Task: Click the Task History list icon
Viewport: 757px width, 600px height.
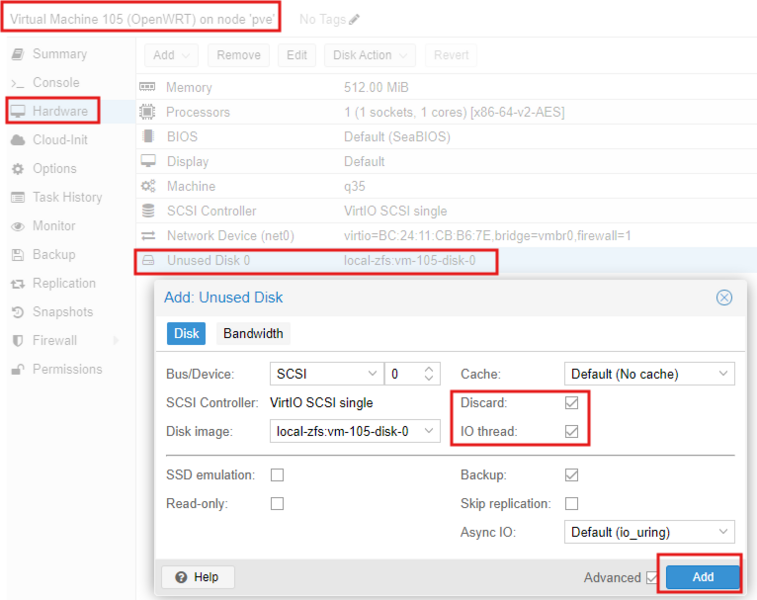Action: click(x=18, y=197)
